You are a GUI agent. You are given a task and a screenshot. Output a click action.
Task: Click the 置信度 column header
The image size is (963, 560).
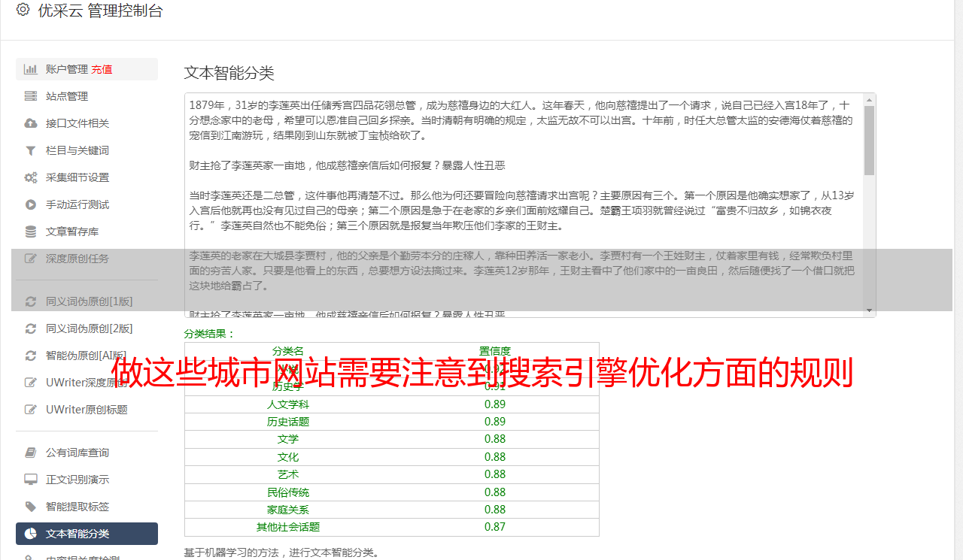[495, 351]
